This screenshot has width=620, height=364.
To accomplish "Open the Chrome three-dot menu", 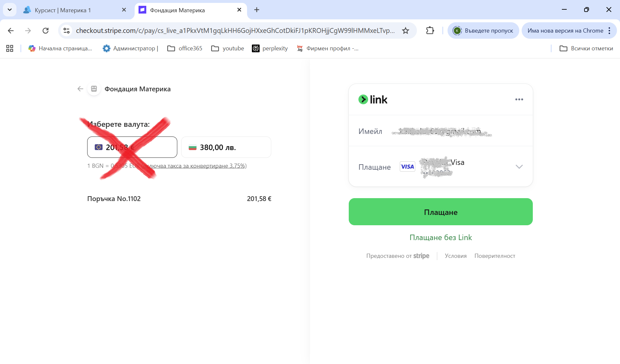I will point(609,31).
